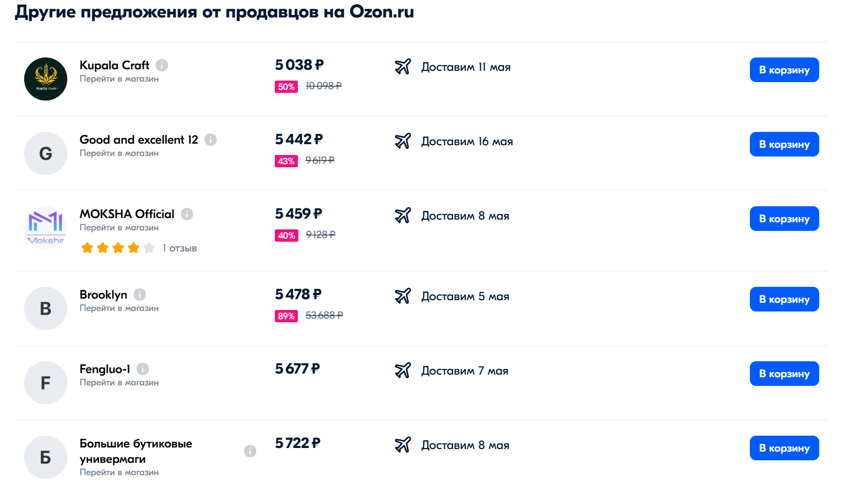This screenshot has width=868, height=488.
Task: Click В корзину for Fengluo-1
Action: 784,374
